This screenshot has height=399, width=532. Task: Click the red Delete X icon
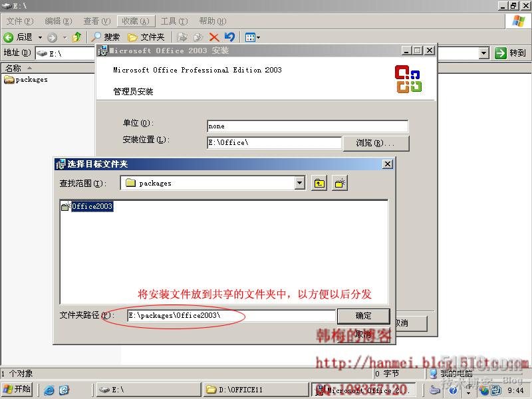coord(214,37)
